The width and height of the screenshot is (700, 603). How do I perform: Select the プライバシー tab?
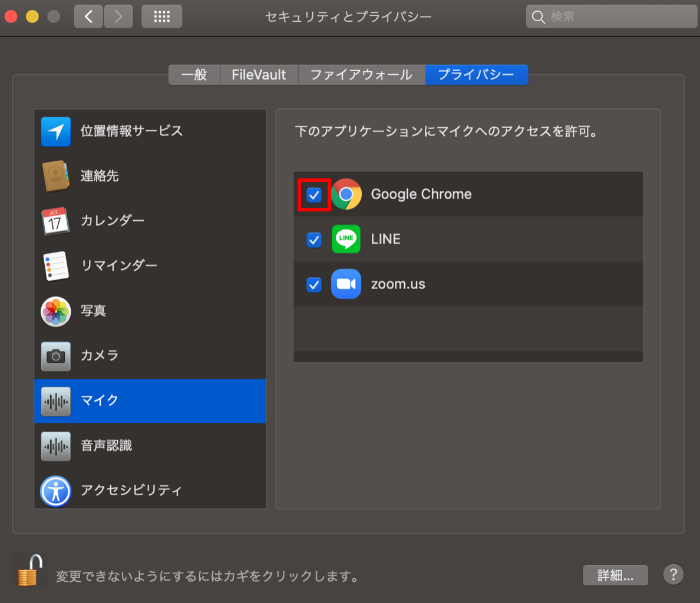[x=476, y=74]
